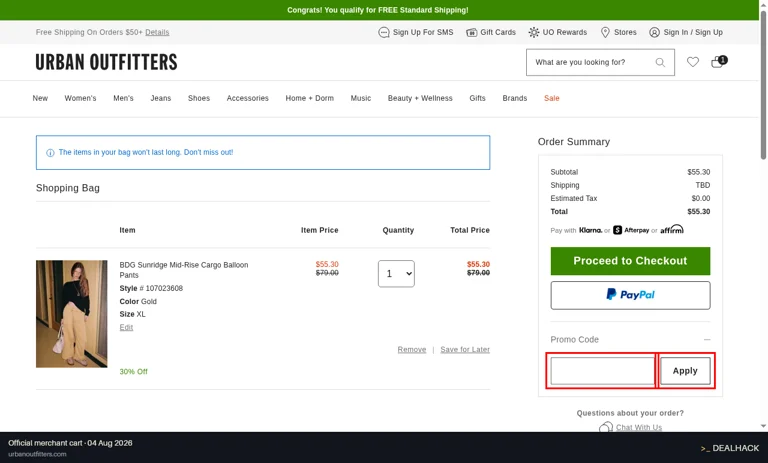Click the Gift Cards icon
This screenshot has height=463, width=768.
point(471,32)
